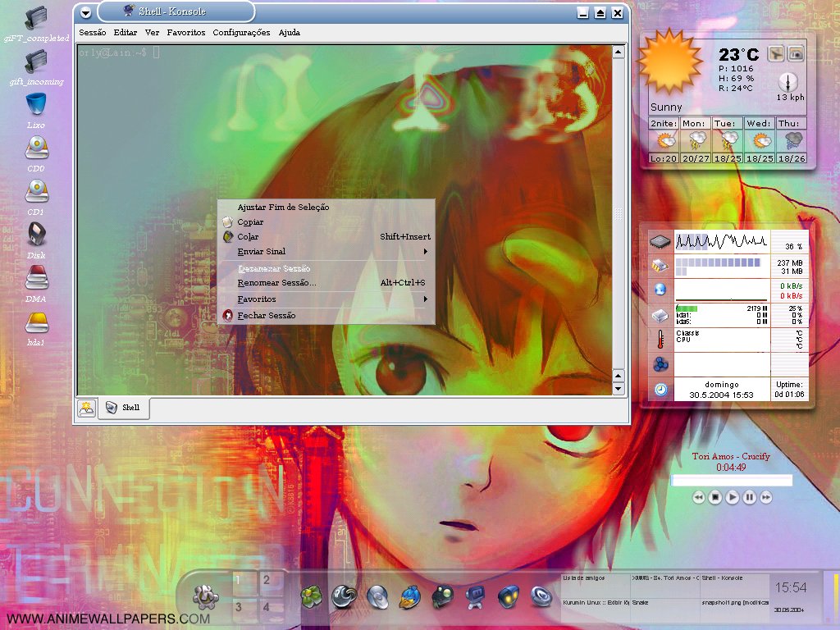Open the Favoritos menu in menu bar

[x=186, y=32]
